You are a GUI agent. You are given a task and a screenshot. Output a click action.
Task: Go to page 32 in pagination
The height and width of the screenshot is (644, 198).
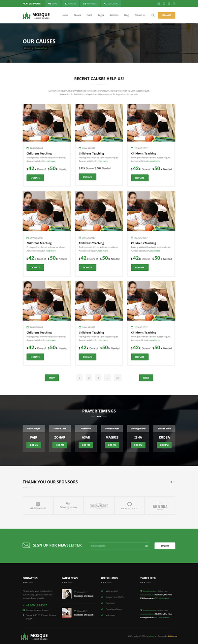point(117,378)
